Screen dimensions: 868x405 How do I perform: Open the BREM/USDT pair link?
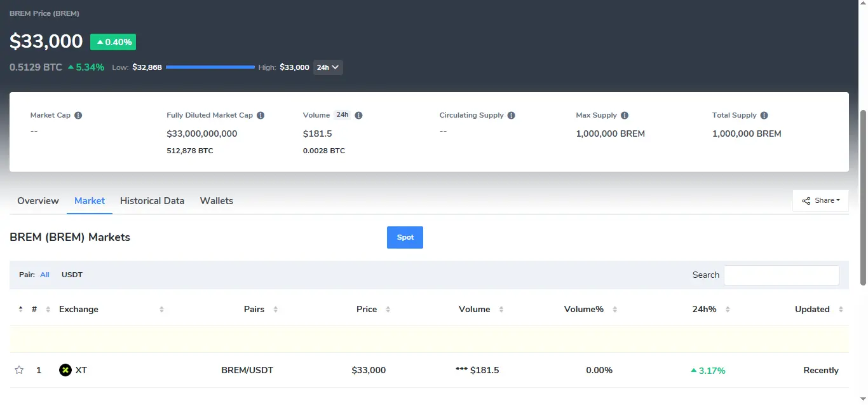click(247, 370)
